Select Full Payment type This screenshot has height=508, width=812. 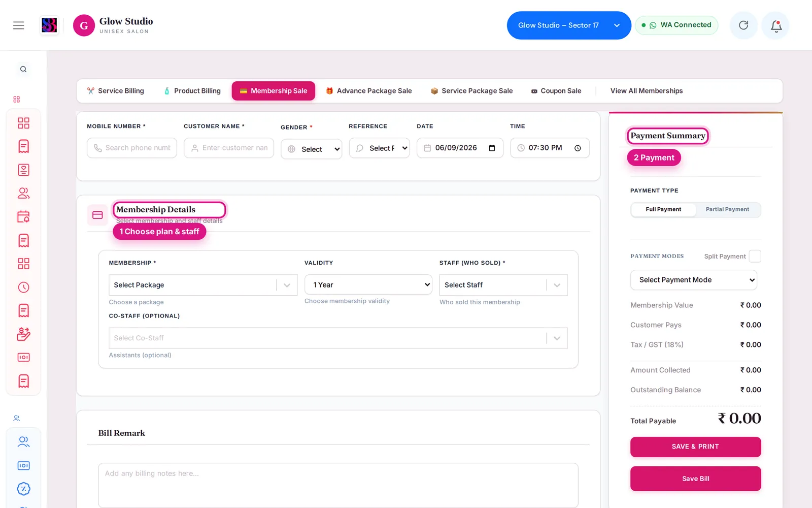[663, 209]
